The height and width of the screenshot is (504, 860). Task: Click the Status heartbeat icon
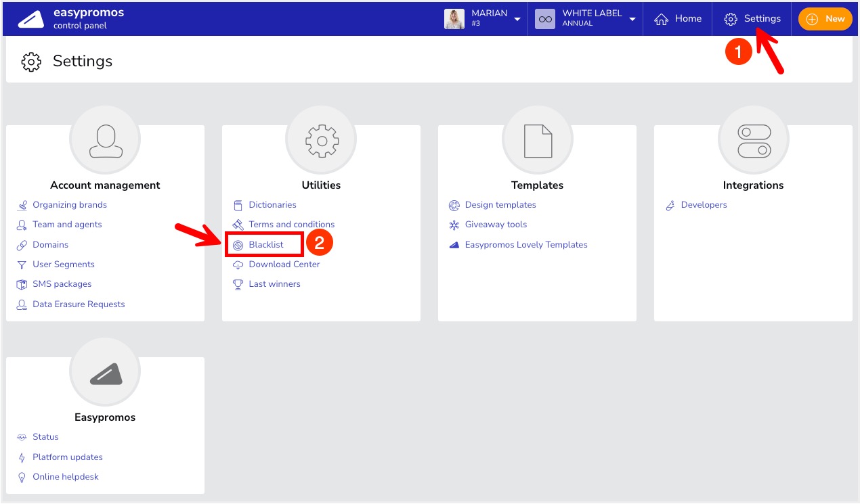pyautogui.click(x=22, y=437)
